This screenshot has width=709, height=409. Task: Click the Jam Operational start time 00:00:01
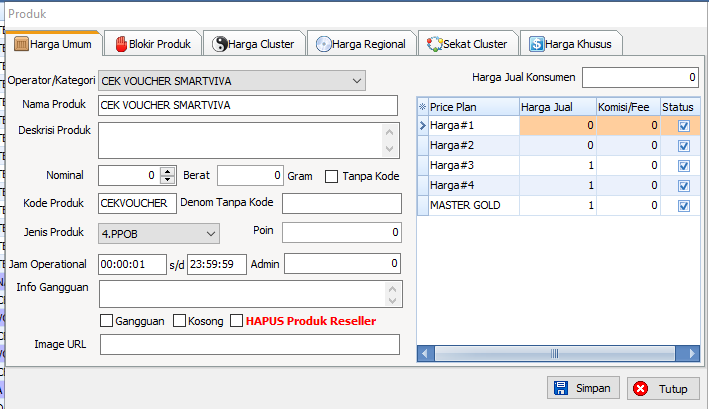pyautogui.click(x=132, y=264)
